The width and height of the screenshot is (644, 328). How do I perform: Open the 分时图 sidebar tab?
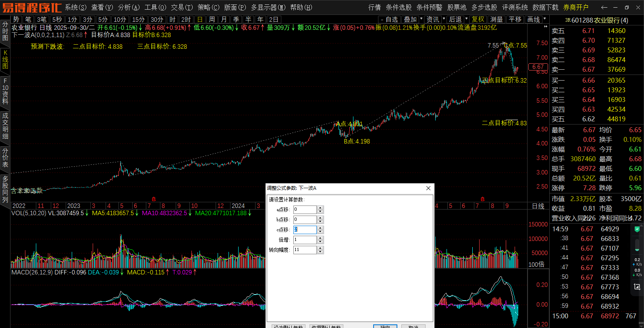click(5, 31)
